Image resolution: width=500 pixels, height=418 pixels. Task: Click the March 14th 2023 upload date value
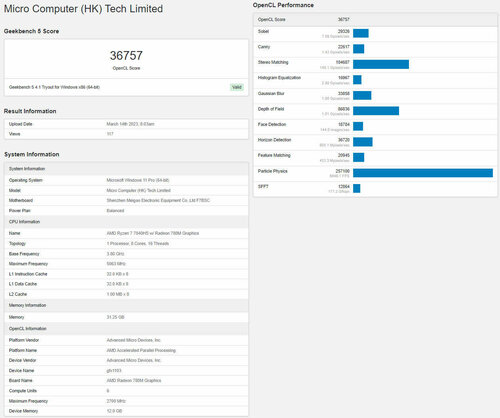[x=130, y=124]
